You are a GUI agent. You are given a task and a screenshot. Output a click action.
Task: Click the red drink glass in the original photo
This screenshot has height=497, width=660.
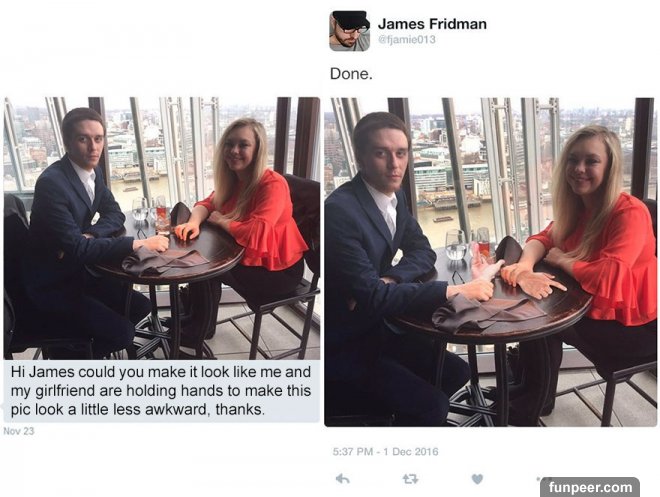(x=162, y=219)
